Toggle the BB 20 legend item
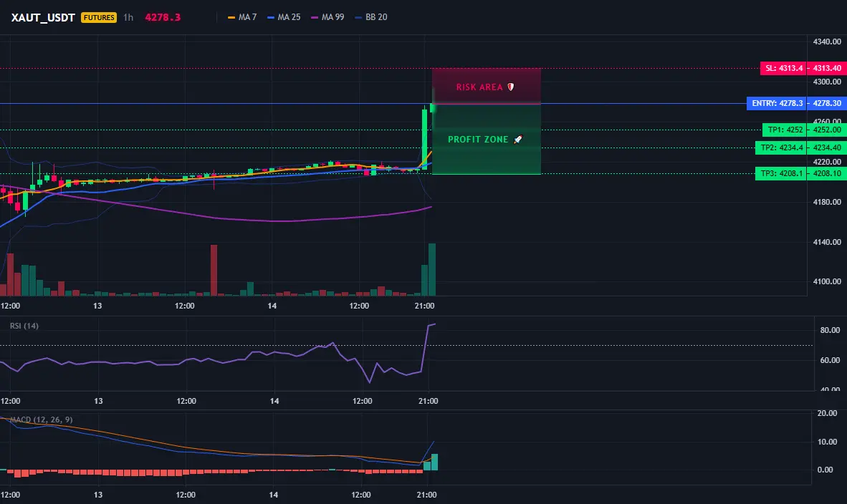 coord(371,17)
